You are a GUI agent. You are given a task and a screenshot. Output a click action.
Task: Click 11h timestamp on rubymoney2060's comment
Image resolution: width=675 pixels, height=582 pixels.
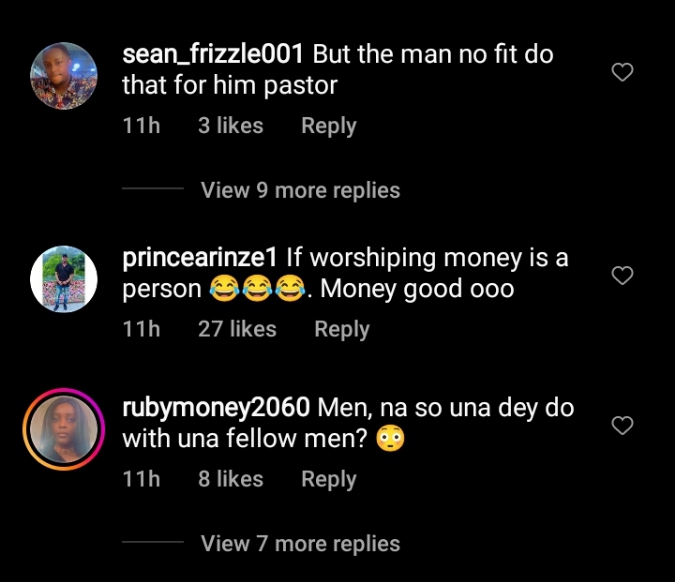141,480
